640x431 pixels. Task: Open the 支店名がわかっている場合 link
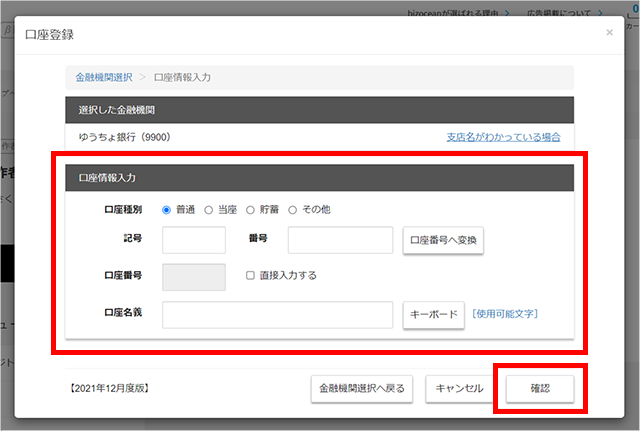pos(503,137)
